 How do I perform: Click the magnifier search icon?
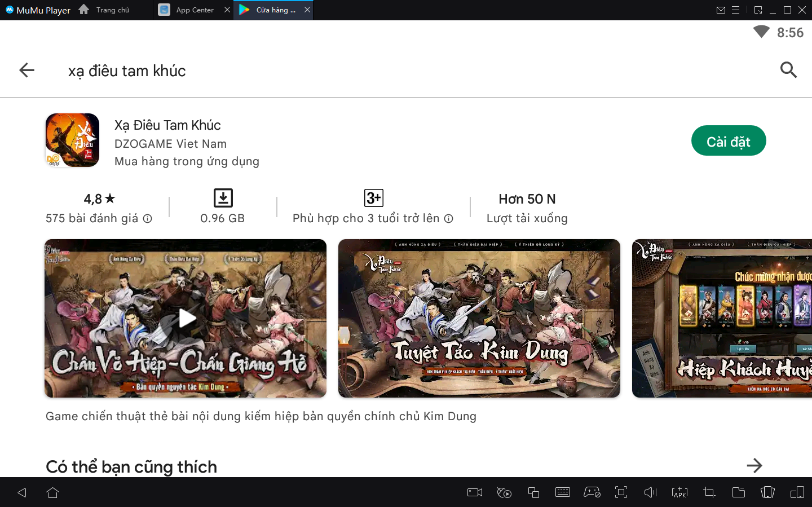pyautogui.click(x=788, y=70)
